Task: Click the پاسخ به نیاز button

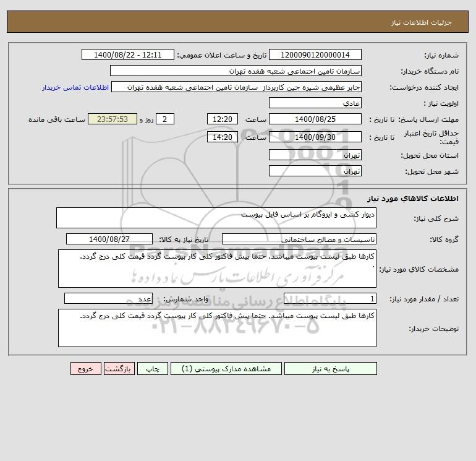Action: pyautogui.click(x=330, y=369)
